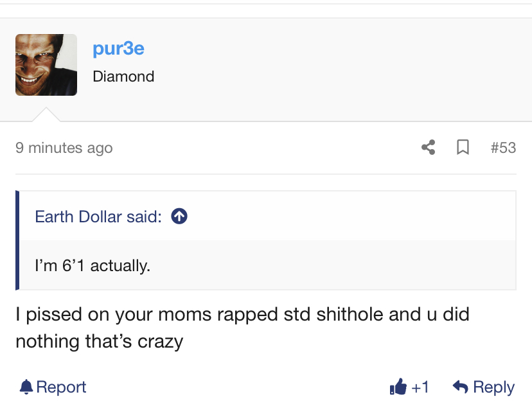Bookmark this post with the bookmark icon
This screenshot has height=408, width=532.
click(x=463, y=148)
